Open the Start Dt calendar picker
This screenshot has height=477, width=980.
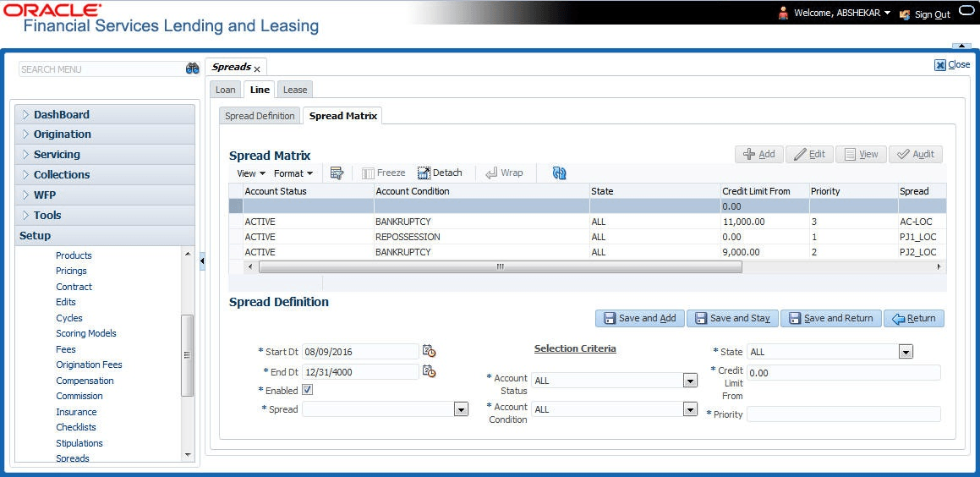(429, 351)
